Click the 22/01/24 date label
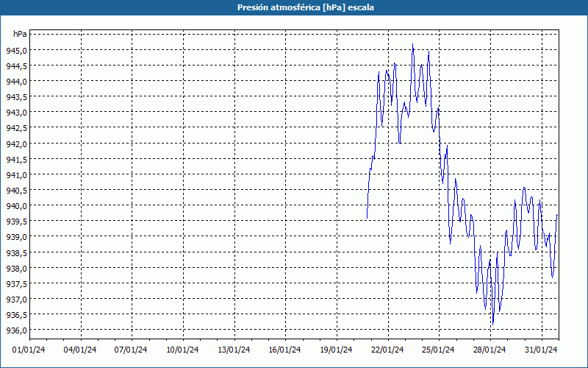588x368 pixels. pos(387,350)
